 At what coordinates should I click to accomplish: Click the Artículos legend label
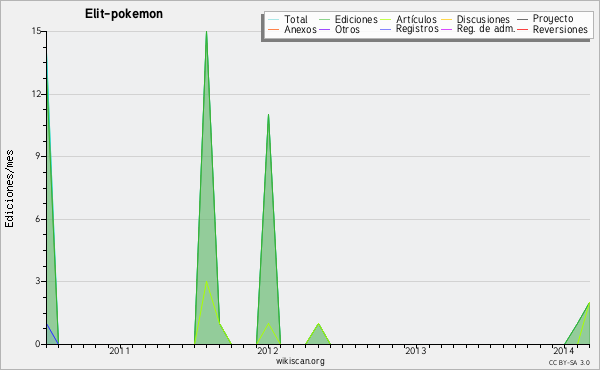[416, 19]
